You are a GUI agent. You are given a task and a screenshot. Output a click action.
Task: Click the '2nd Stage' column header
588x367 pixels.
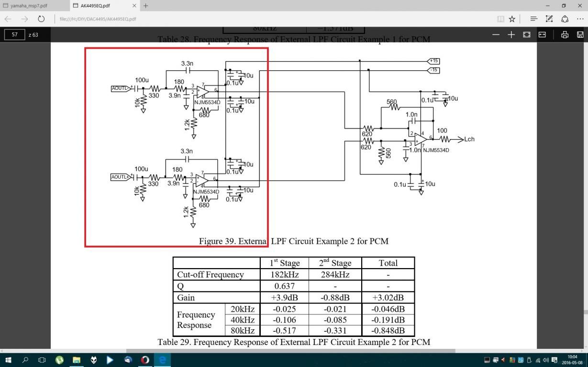tap(335, 262)
